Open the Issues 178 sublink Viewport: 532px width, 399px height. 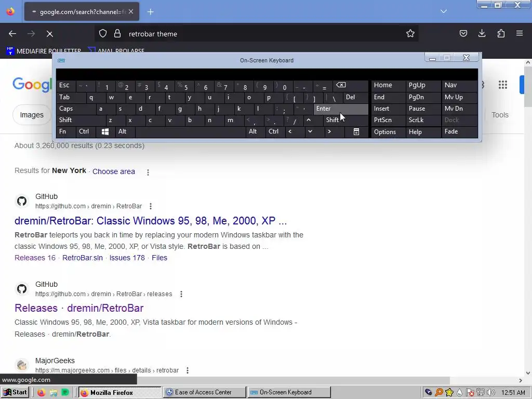[127, 258]
